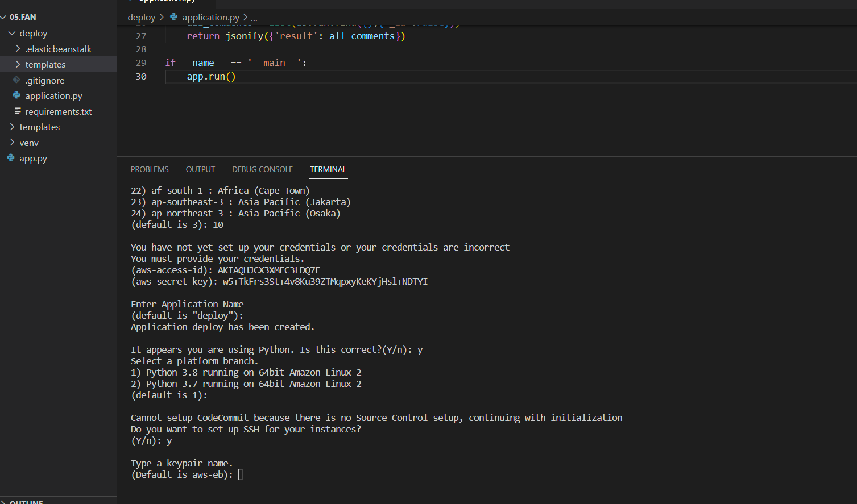Viewport: 857px width, 504px height.
Task: Click the "if __name__ == '__main__':" code line
Action: click(236, 63)
